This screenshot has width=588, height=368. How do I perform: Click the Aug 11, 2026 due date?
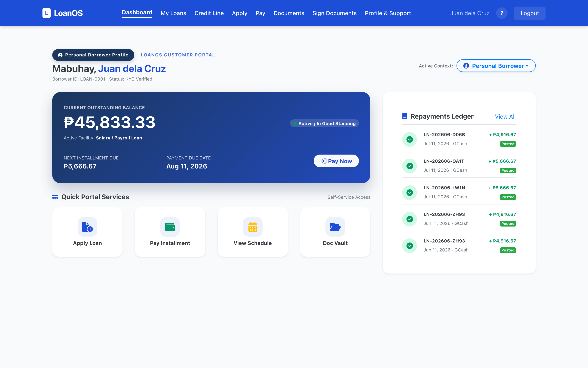(187, 166)
